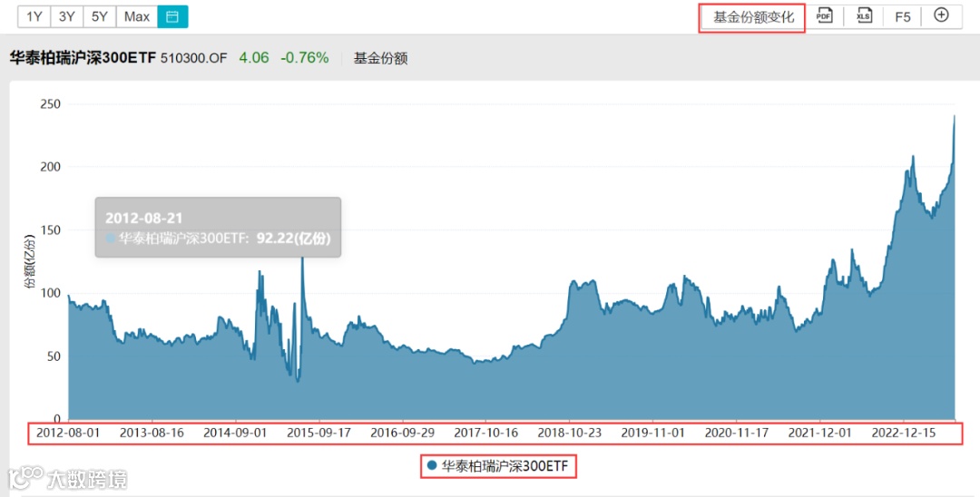Click x-axis date 2018-10-23
Viewport: 980px width, 497px height.
pos(569,433)
